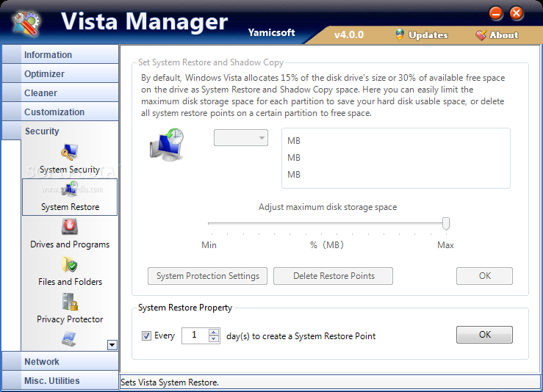
Task: Open Drives and Programs stop-hand icon
Action: pyautogui.click(x=70, y=227)
